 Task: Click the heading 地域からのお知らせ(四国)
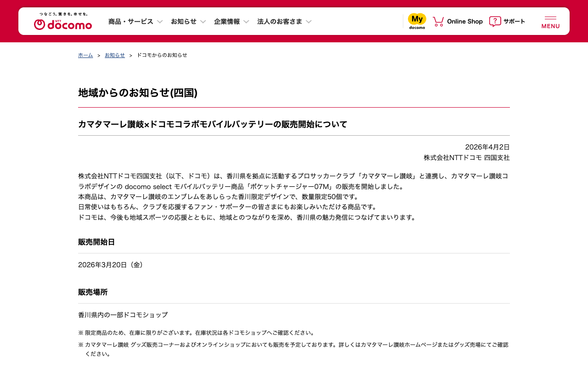(x=138, y=92)
